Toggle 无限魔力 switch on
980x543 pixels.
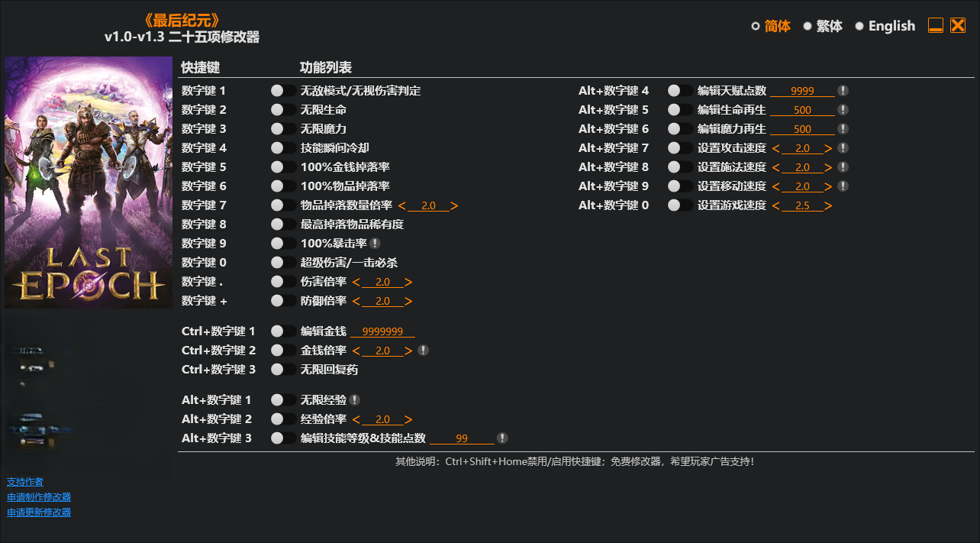(x=283, y=129)
